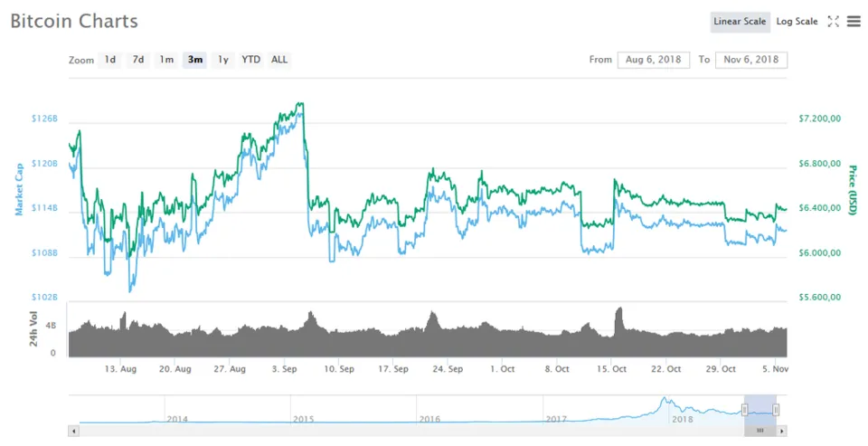Set zoom to 1y

click(x=223, y=60)
